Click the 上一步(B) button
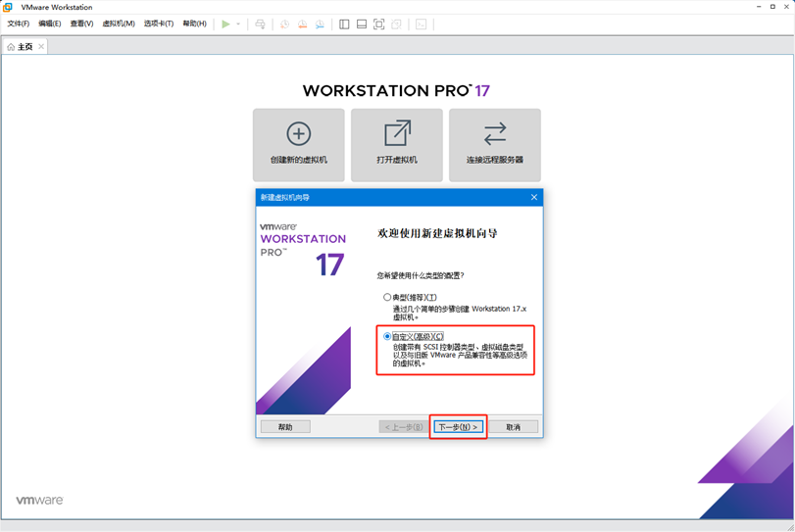Screen dimensions: 795x532 click(404, 427)
